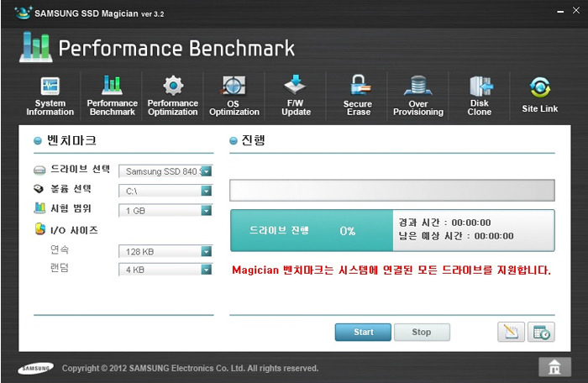Open the benchmark history table icon
This screenshot has height=383, width=588.
541,332
